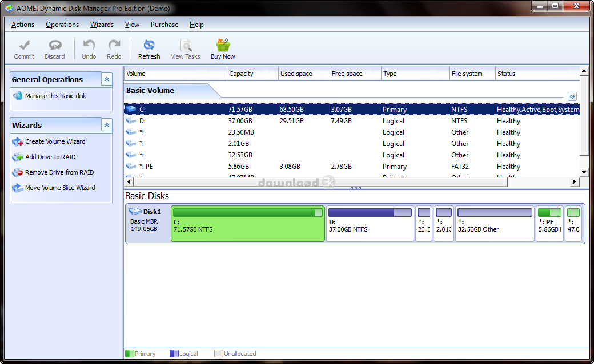Open the Wizards menu
This screenshot has height=364, width=594.
102,25
